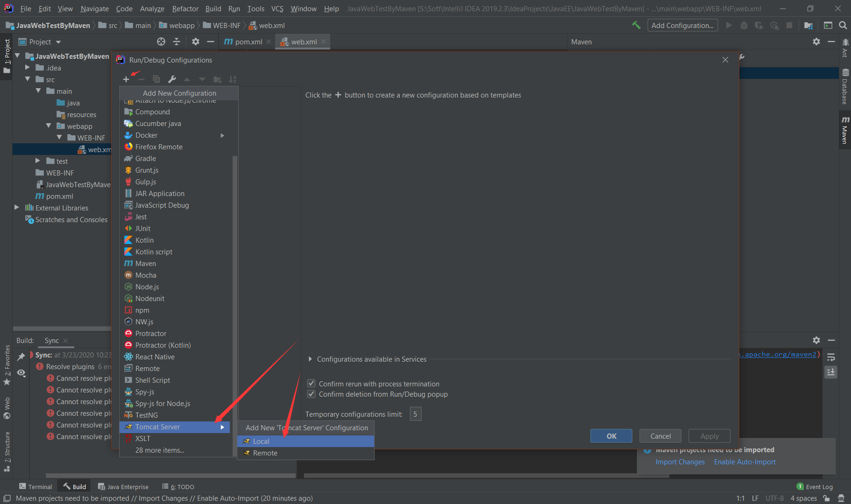Image resolution: width=851 pixels, height=504 pixels.
Task: Click 4 spaces indent indicator
Action: coord(803,498)
